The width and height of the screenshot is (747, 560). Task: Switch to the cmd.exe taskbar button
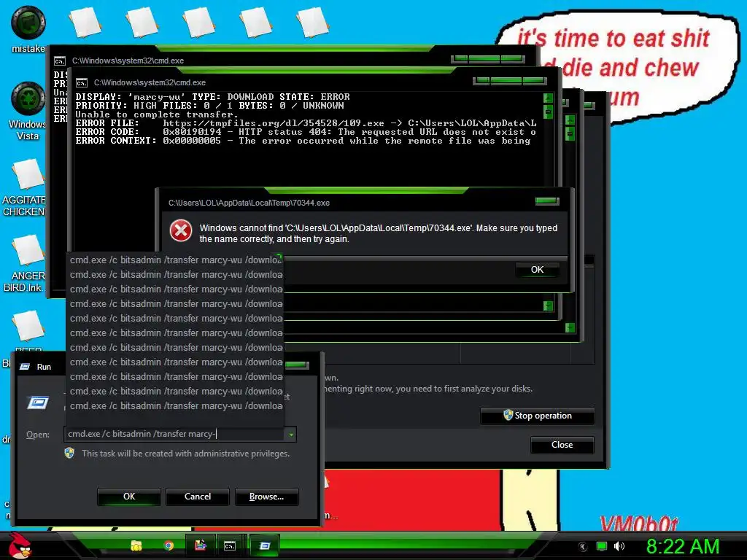click(230, 545)
